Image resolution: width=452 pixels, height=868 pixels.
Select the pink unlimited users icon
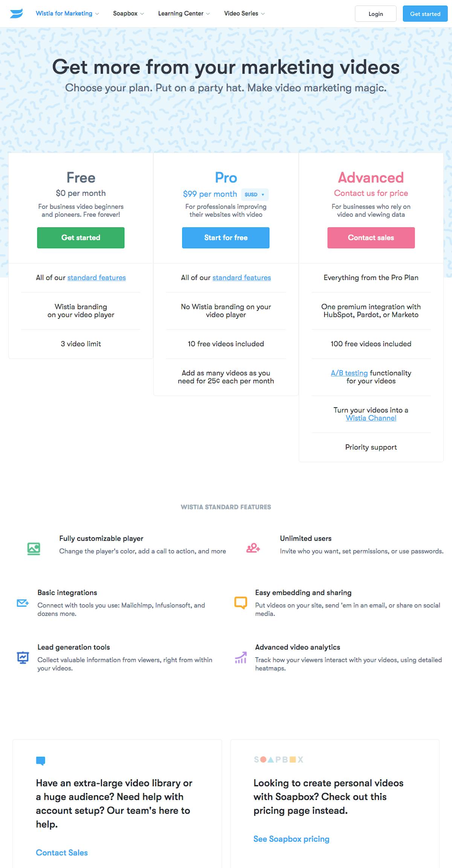point(252,549)
